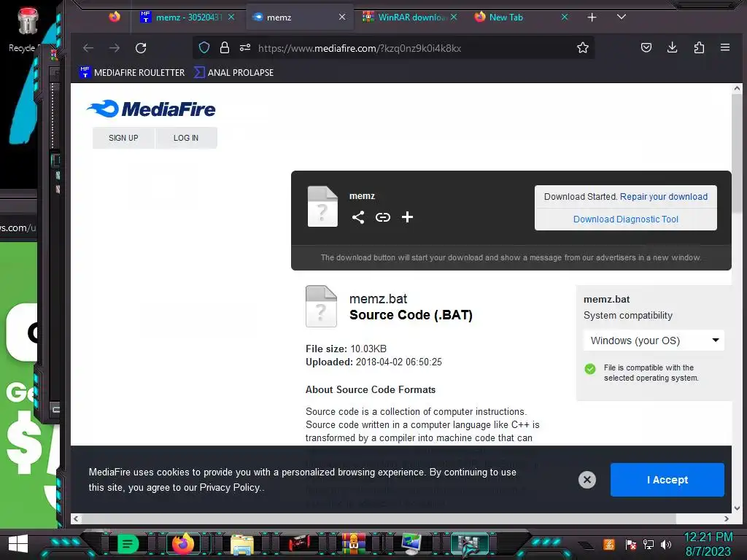The height and width of the screenshot is (560, 747).
Task: Close the New Tab tab
Action: [x=565, y=17]
